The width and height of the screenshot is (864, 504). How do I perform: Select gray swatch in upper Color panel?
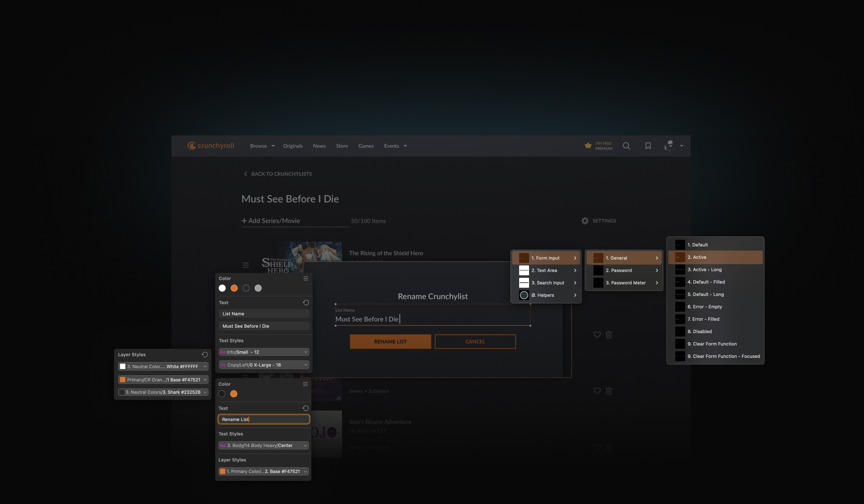pos(258,288)
